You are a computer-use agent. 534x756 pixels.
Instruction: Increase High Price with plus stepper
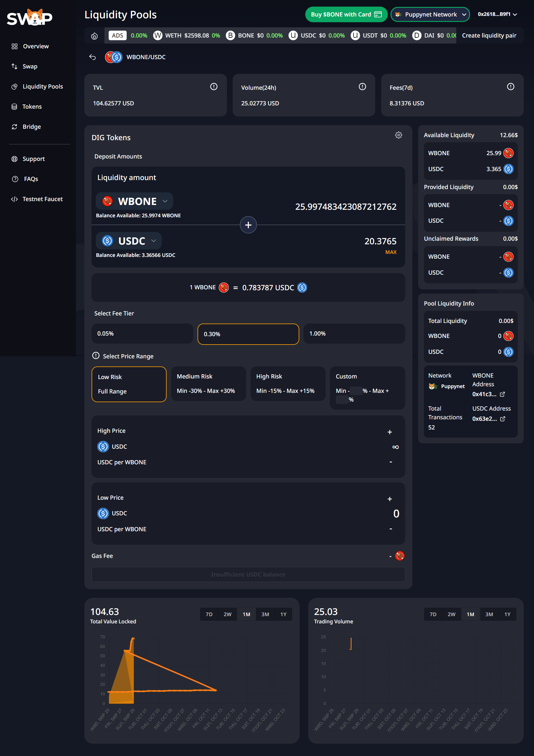point(390,432)
